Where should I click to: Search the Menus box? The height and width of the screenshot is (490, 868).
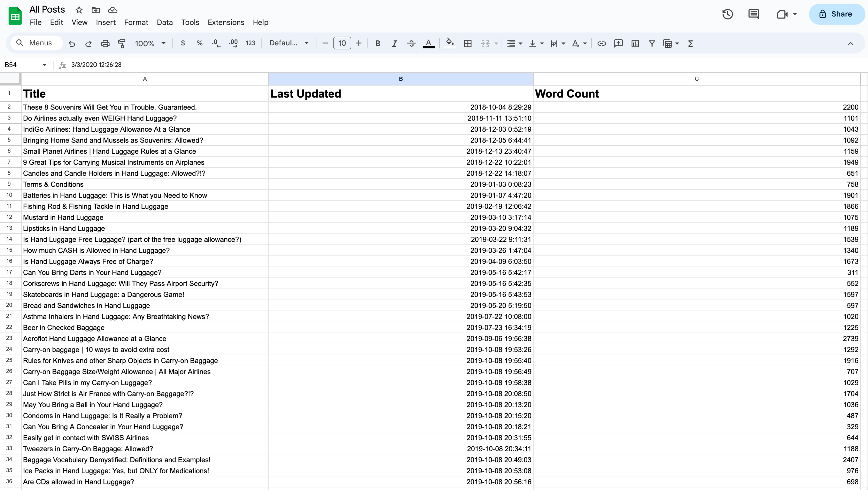coord(37,43)
